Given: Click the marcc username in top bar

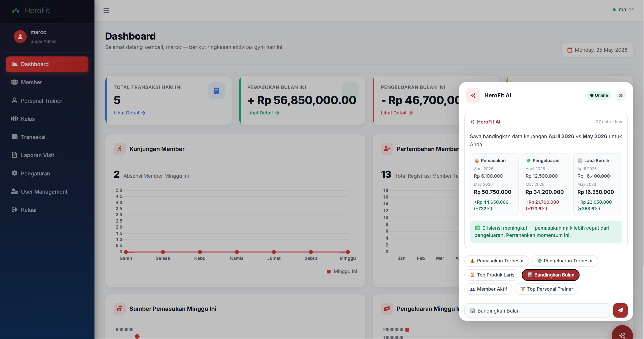Looking at the screenshot, I should tap(626, 10).
